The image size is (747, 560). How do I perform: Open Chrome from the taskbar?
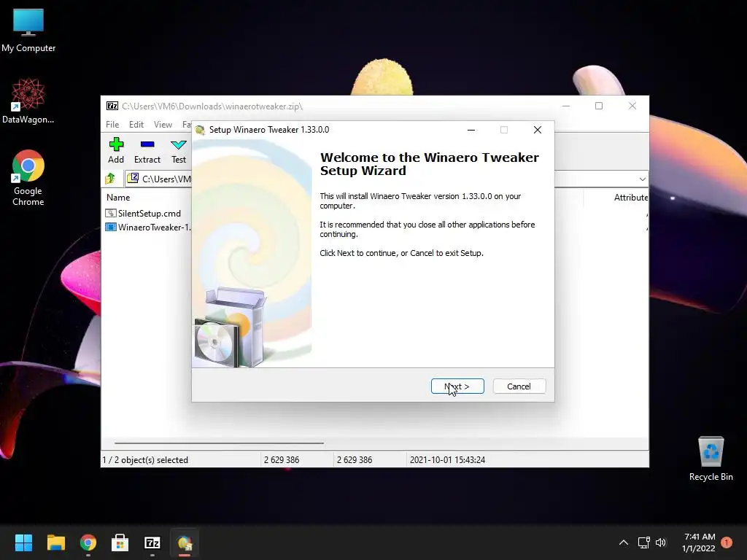pyautogui.click(x=88, y=542)
